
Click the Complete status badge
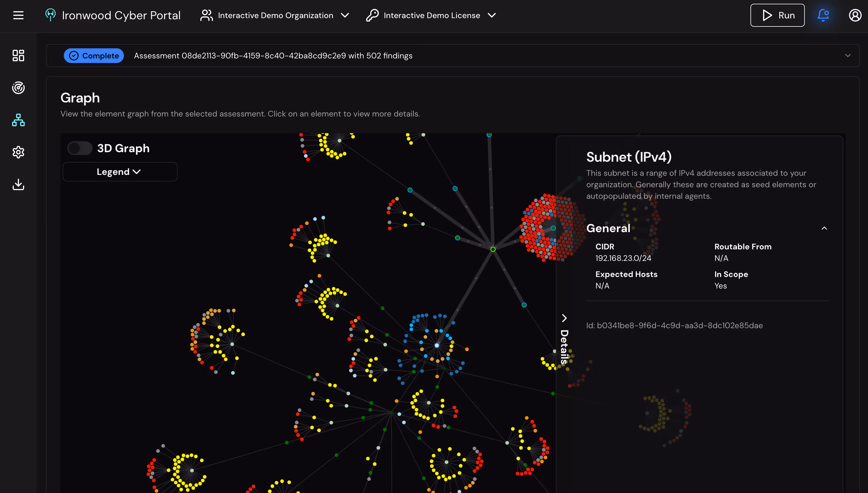tap(94, 56)
